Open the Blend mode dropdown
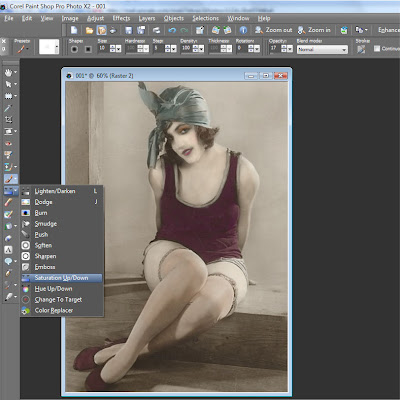Viewport: 400px width, 400px height. click(x=322, y=49)
